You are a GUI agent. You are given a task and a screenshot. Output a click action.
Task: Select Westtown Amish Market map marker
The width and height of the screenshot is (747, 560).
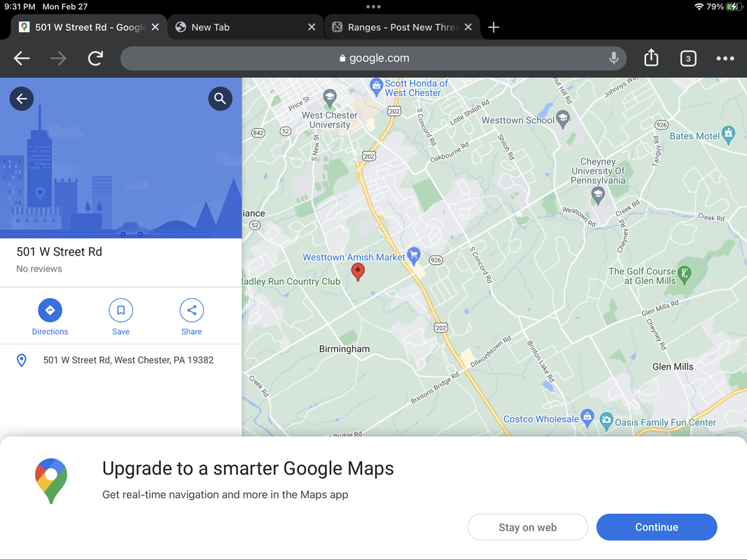414,255
